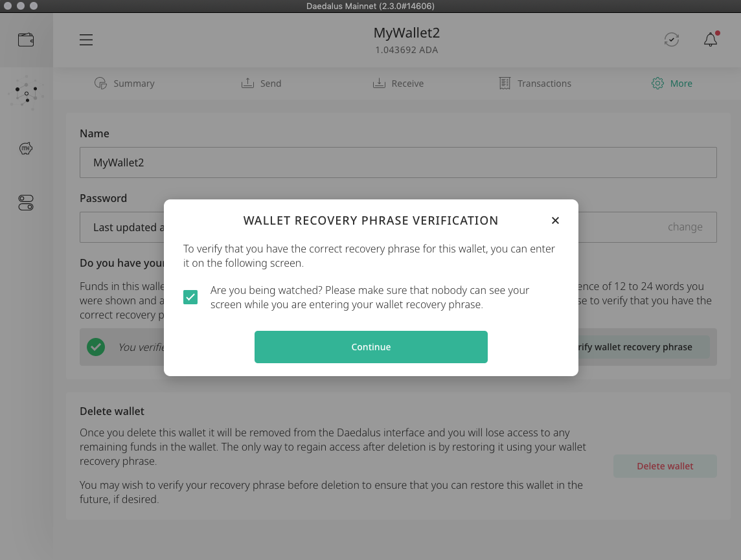Click the wallet Name input field
The image size is (741, 560).
398,162
